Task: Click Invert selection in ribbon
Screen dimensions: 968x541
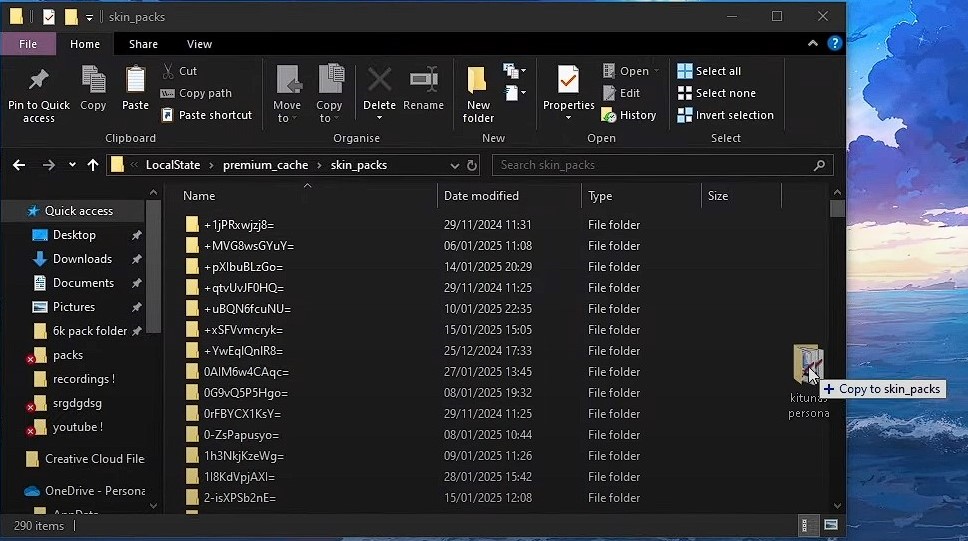Action: point(725,115)
